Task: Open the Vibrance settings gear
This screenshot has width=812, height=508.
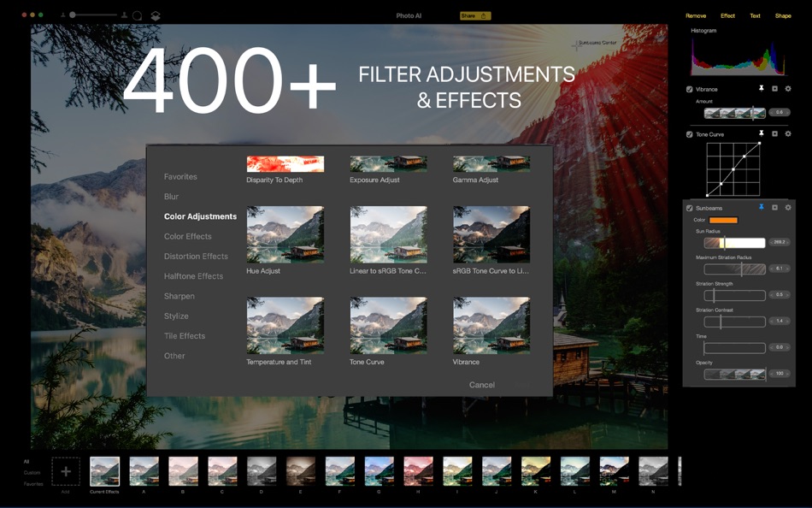Action: point(788,89)
